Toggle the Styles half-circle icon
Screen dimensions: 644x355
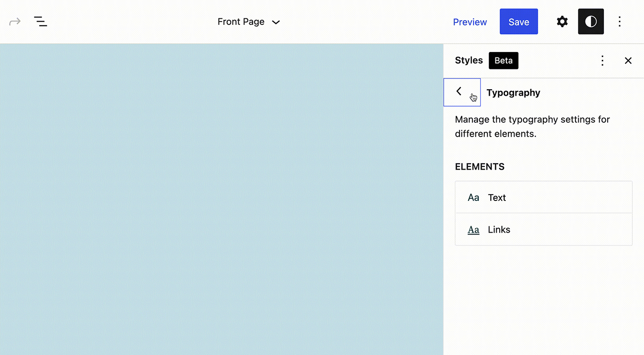pyautogui.click(x=591, y=22)
